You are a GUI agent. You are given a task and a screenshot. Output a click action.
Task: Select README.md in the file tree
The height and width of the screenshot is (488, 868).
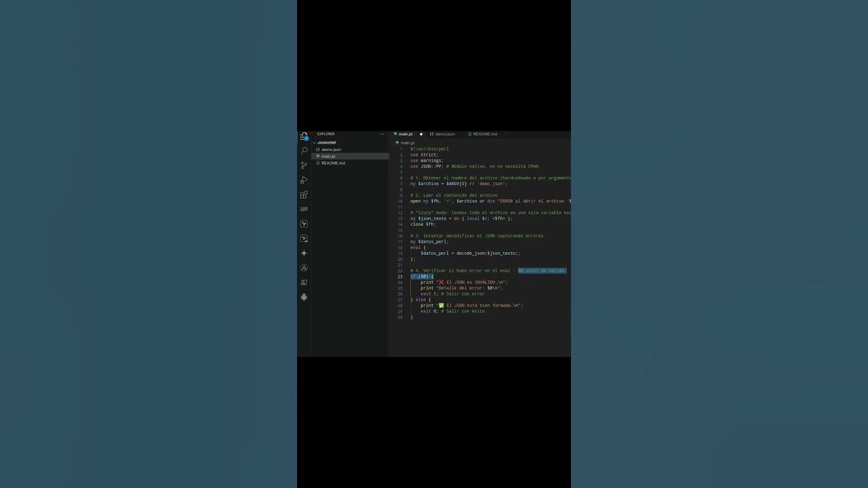[333, 163]
